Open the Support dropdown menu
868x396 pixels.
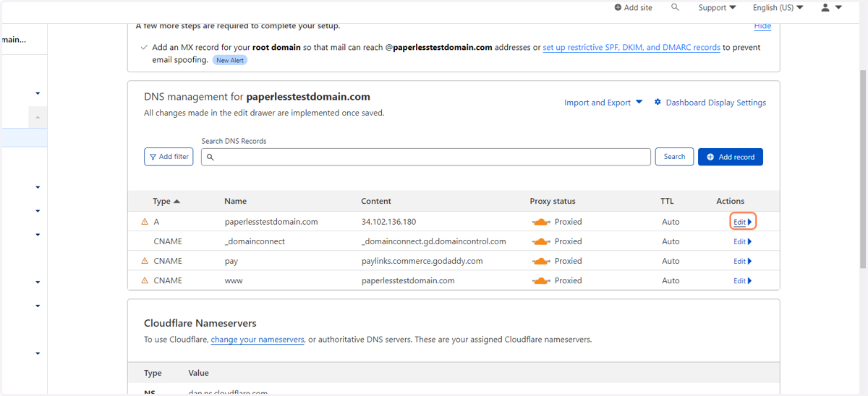tap(717, 7)
